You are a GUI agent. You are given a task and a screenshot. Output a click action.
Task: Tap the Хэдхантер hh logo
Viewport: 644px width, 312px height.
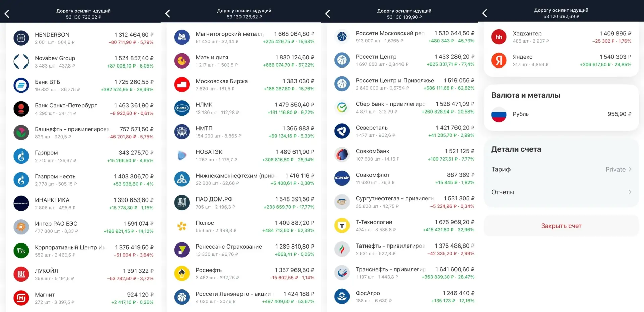pos(499,37)
